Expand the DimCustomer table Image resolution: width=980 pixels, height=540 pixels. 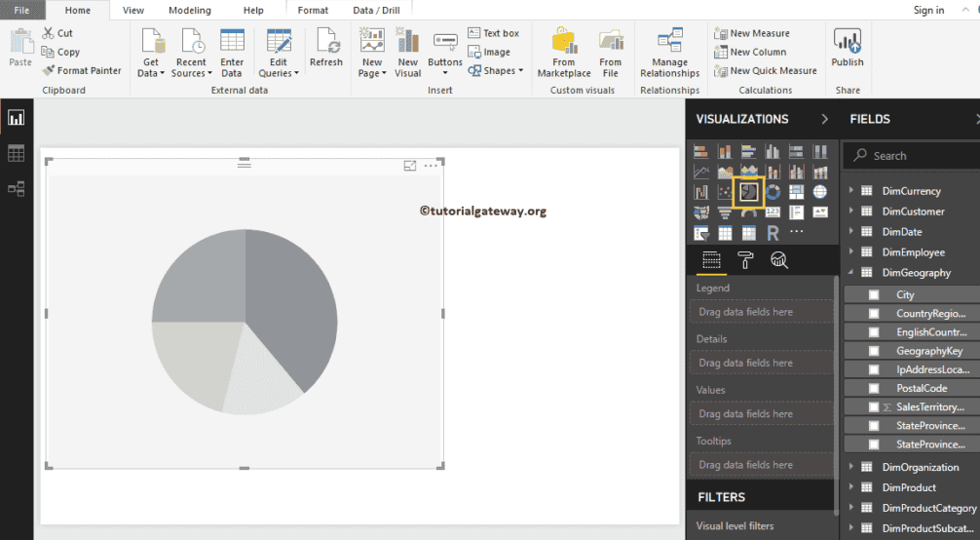click(851, 212)
